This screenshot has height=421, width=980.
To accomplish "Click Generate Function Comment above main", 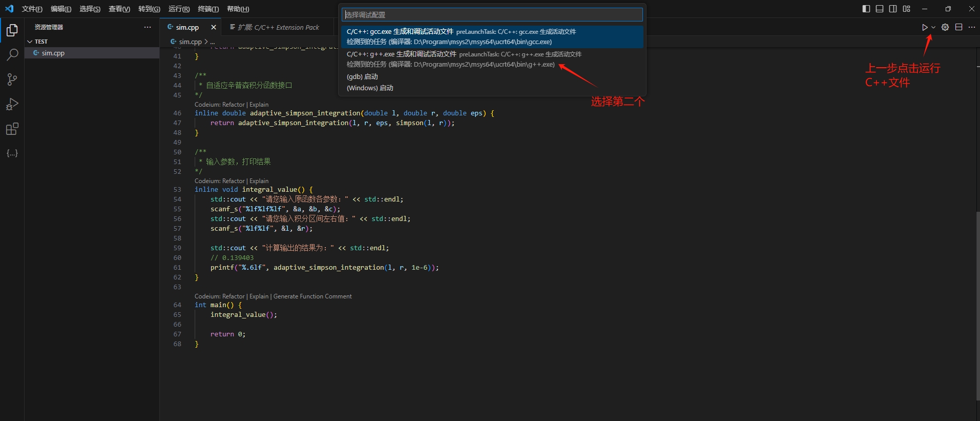I will [312, 296].
